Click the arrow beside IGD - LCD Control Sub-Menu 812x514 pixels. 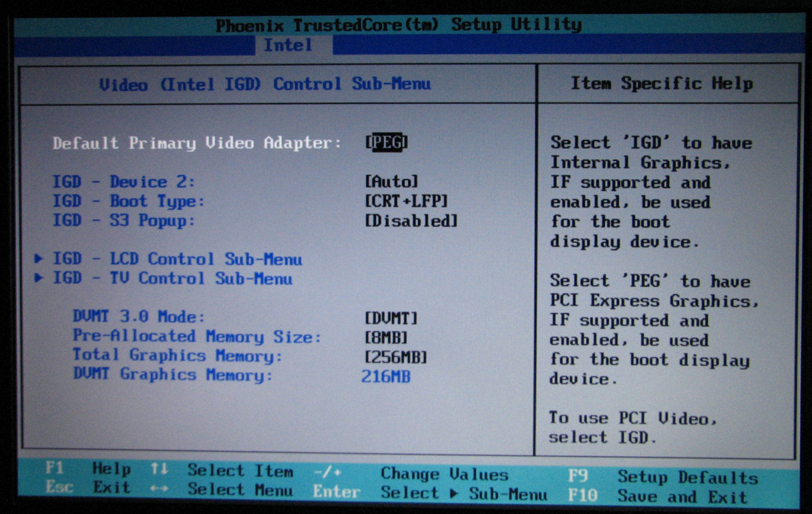pos(39,259)
